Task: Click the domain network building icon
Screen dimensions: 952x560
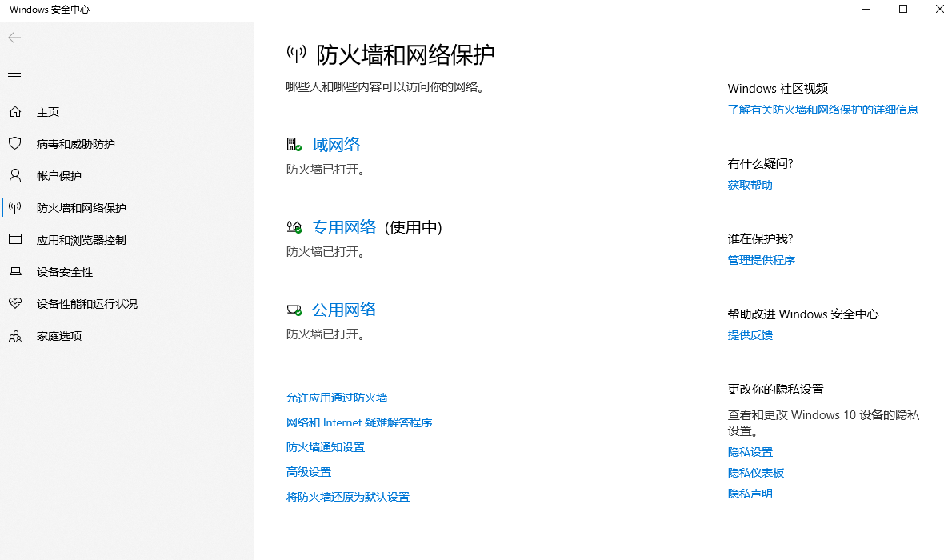Action: coord(294,145)
